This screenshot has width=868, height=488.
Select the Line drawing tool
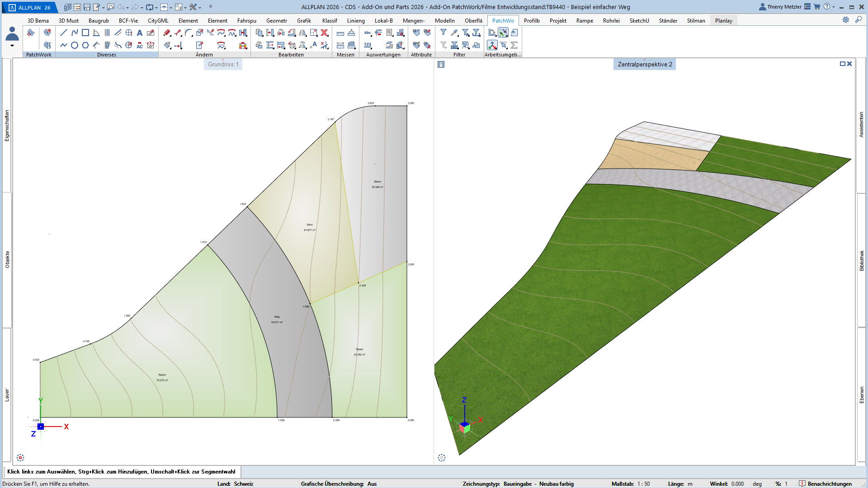click(64, 33)
